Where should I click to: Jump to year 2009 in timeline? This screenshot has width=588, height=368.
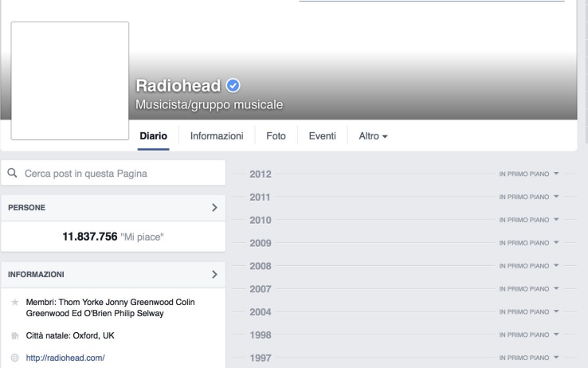pos(261,243)
